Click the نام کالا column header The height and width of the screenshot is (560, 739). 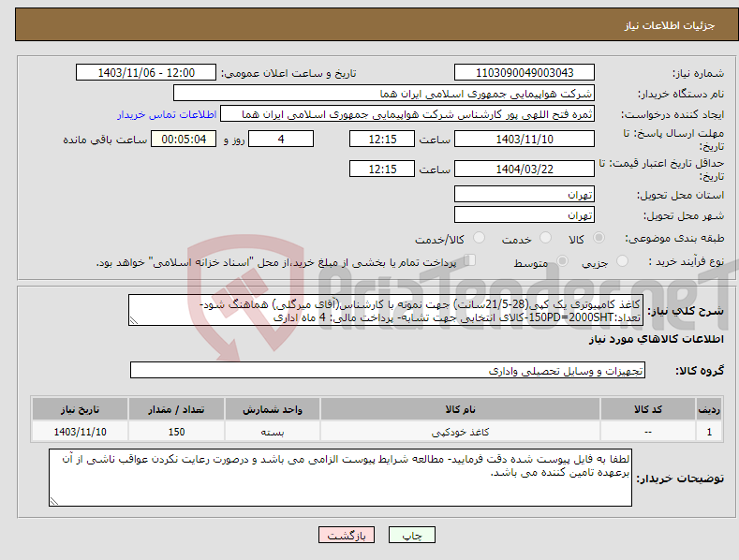460,409
